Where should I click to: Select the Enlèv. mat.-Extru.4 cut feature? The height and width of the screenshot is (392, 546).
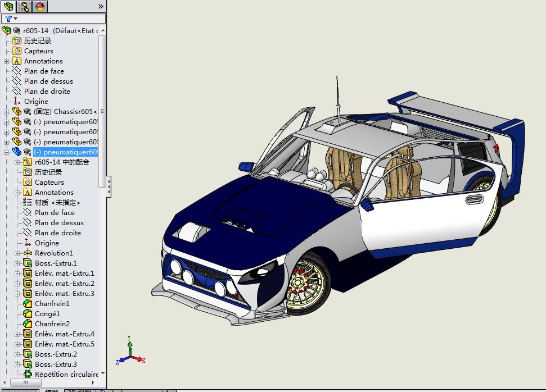click(64, 334)
